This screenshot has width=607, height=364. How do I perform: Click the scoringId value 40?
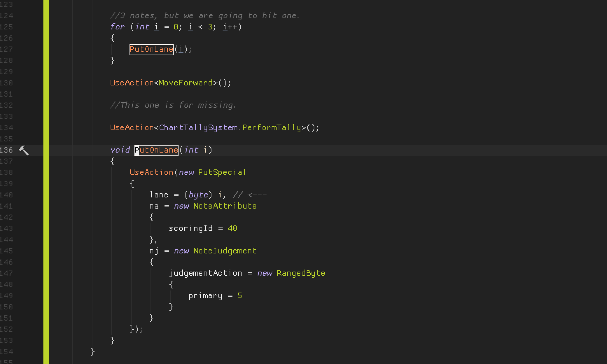pos(233,228)
